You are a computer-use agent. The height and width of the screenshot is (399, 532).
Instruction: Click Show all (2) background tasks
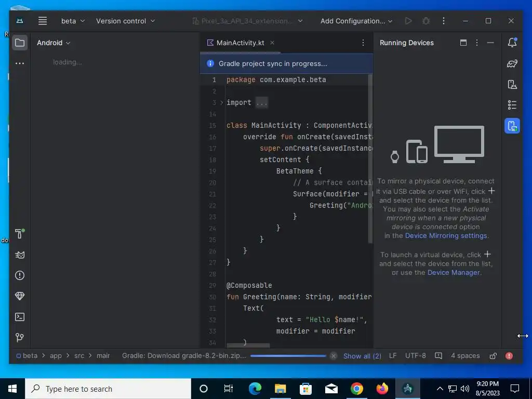point(362,356)
